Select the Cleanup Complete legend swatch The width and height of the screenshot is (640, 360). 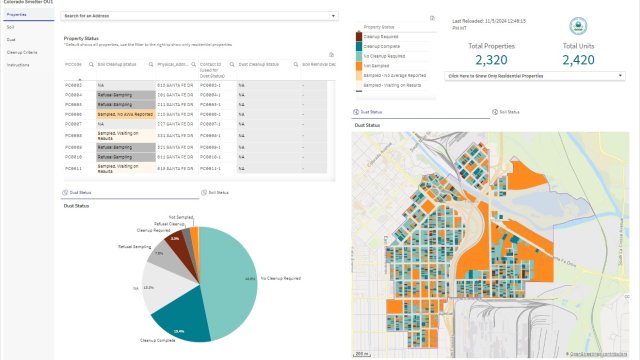[359, 47]
